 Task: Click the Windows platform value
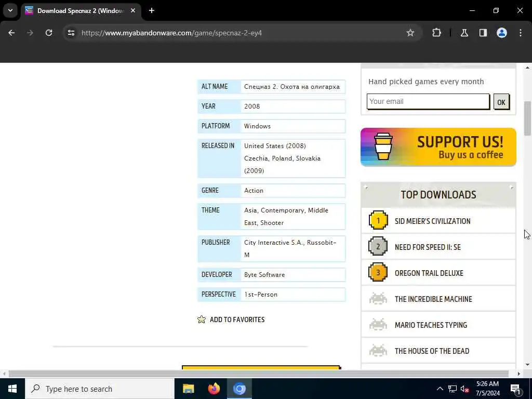[x=257, y=126]
